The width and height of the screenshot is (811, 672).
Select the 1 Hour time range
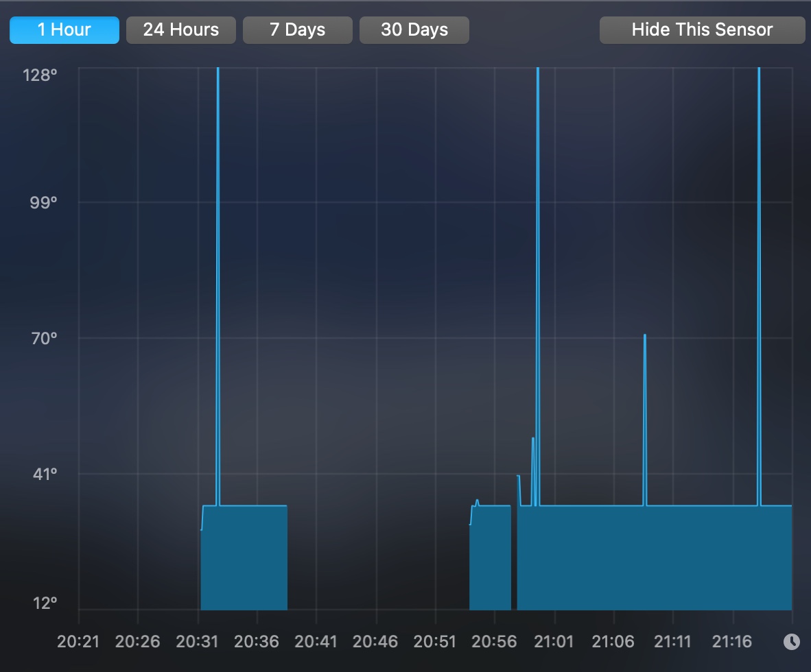click(64, 29)
